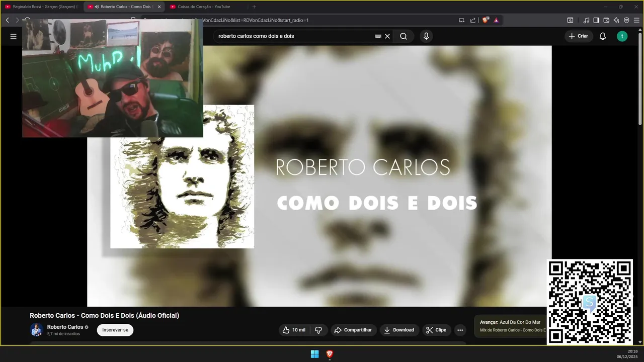Screen dimensions: 644x362
Task: Open Brave browser icon on taskbar
Action: [x=330, y=354]
